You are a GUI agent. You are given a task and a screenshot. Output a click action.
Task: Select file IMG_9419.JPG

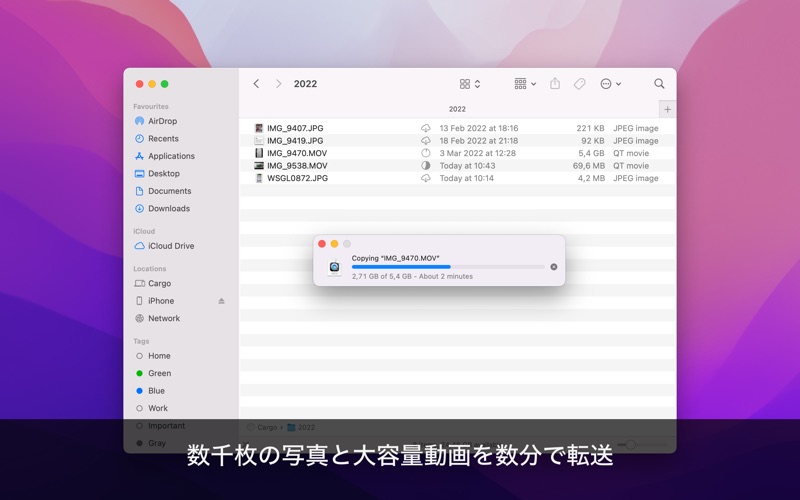pos(295,141)
